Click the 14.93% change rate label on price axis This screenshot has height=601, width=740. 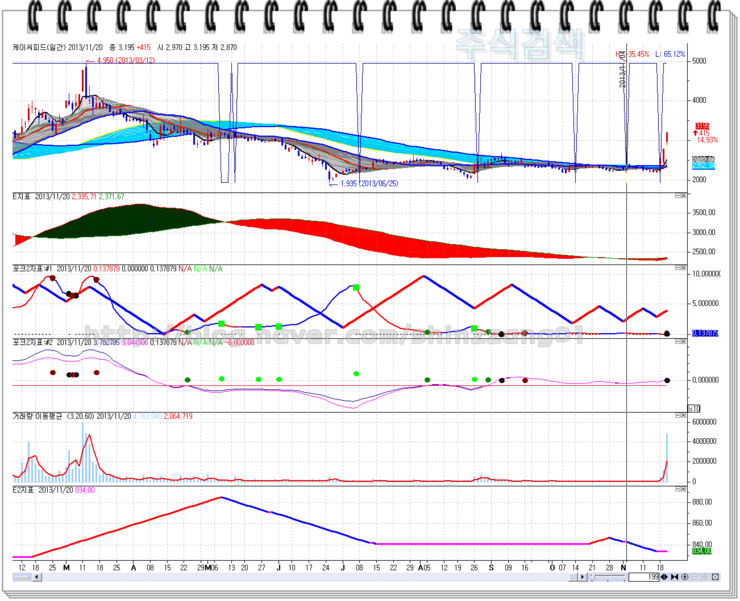pos(708,140)
